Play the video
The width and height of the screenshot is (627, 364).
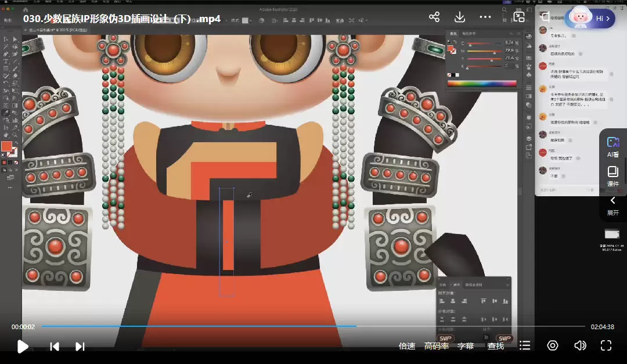(x=23, y=347)
